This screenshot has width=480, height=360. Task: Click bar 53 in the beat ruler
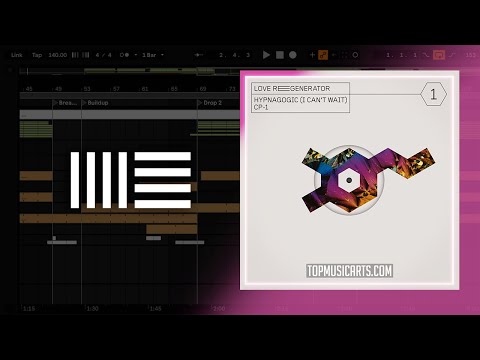pyautogui.click(x=87, y=89)
